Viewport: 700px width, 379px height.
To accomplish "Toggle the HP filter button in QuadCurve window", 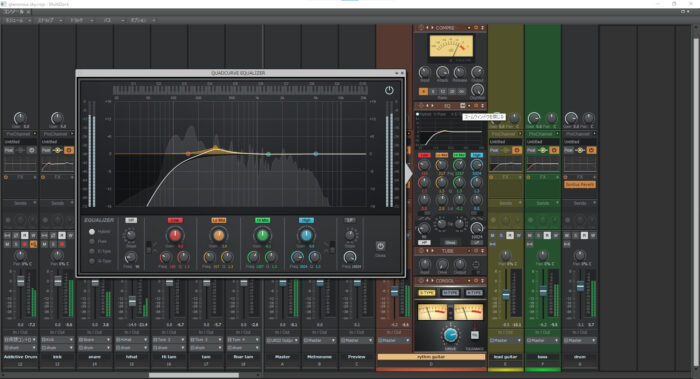I will (131, 220).
